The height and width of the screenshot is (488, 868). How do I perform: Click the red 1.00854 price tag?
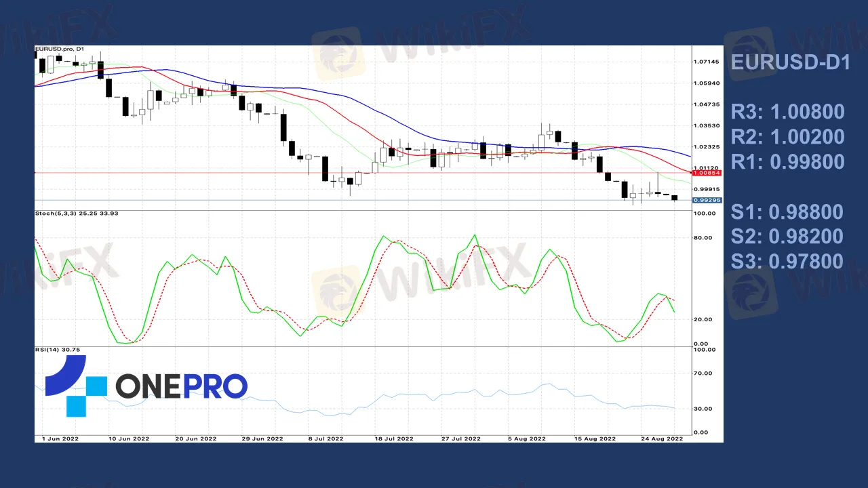click(707, 173)
